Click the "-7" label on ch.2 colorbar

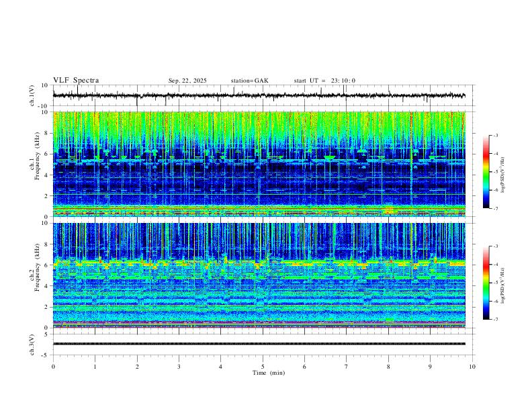click(x=496, y=320)
